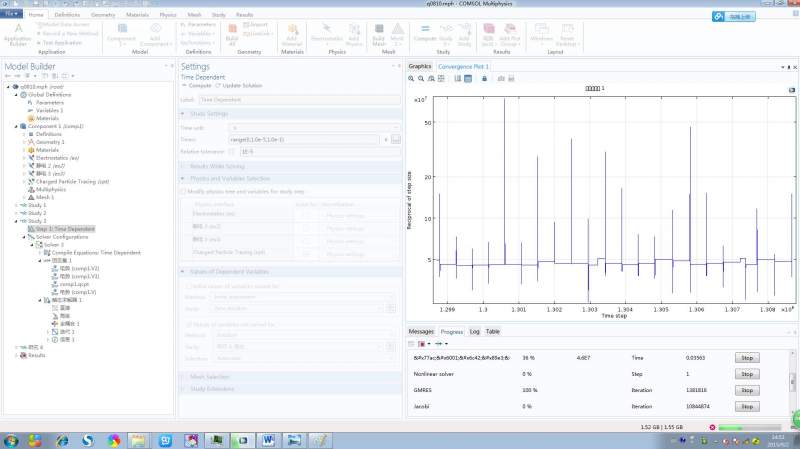Open Word from the Windows taskbar
Viewport: 800px width, 449px height.
[269, 440]
